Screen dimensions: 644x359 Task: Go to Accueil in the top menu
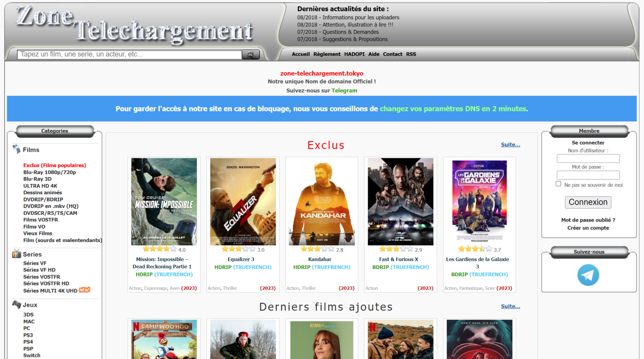[301, 54]
